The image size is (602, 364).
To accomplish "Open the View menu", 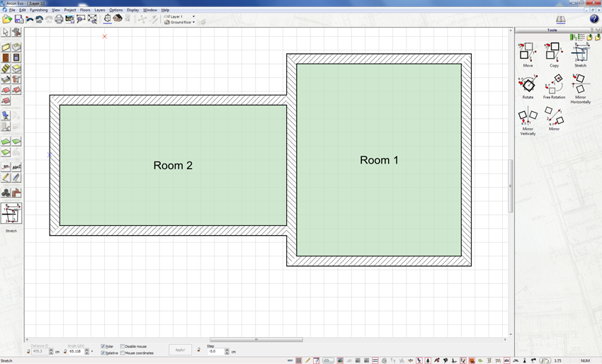I will pyautogui.click(x=56, y=10).
